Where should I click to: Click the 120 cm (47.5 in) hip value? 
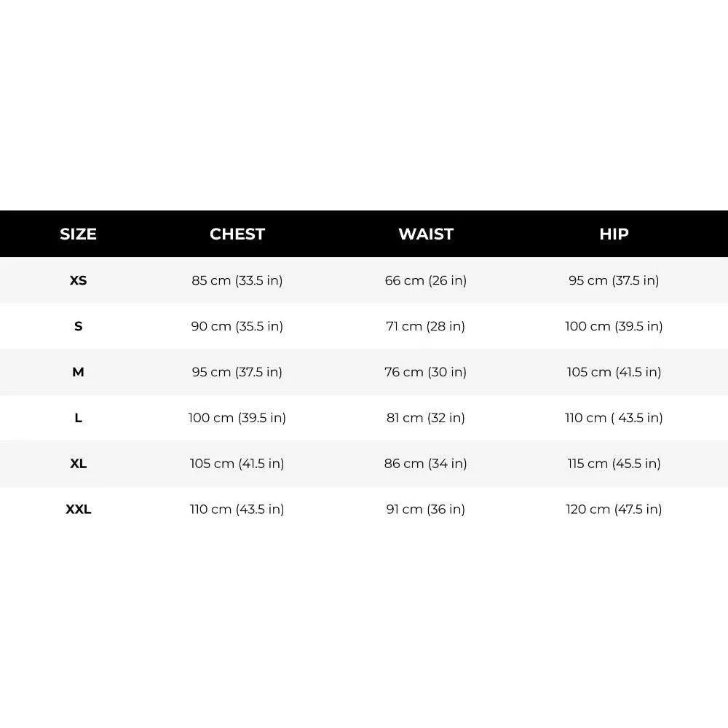coord(614,510)
